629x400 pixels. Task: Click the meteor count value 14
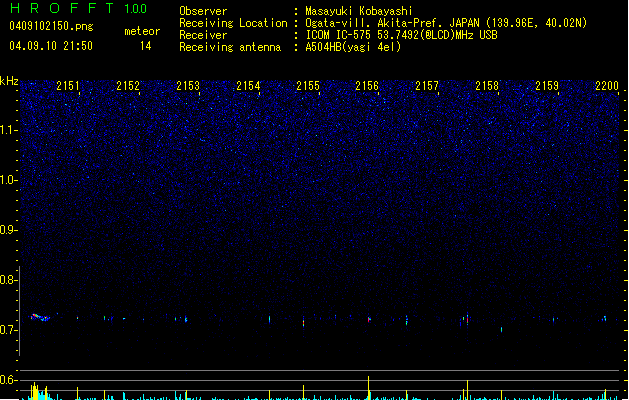click(x=146, y=46)
